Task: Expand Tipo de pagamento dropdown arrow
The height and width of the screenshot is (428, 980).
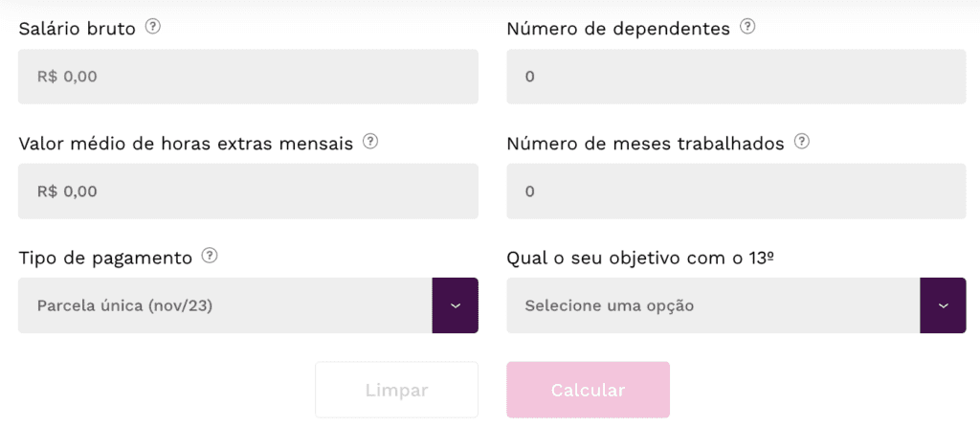Action: tap(455, 305)
